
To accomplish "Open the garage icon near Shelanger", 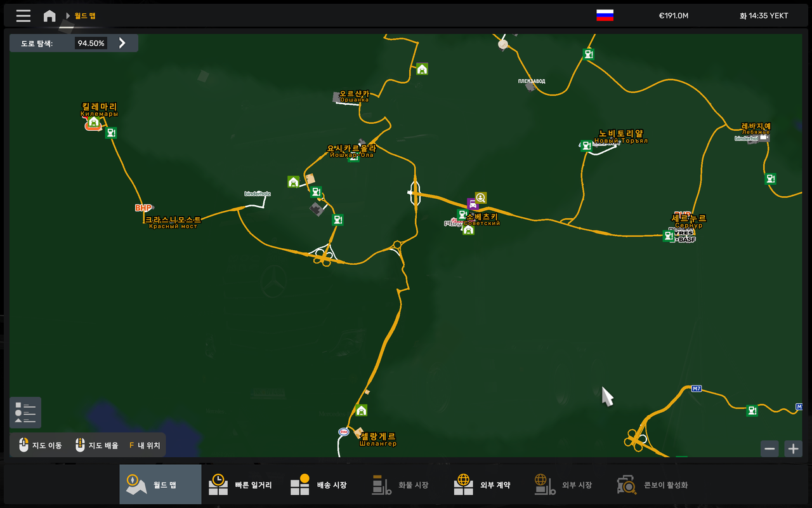I will 360,411.
